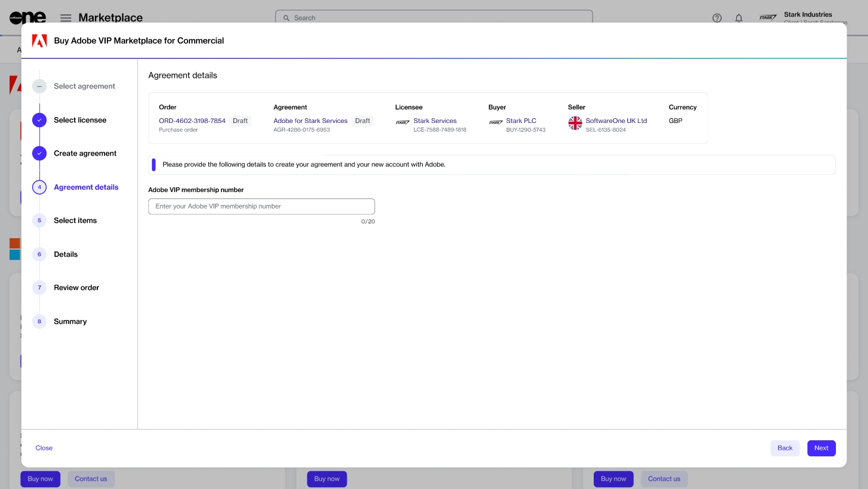This screenshot has width=868, height=489.
Task: Click the Back button
Action: click(785, 448)
